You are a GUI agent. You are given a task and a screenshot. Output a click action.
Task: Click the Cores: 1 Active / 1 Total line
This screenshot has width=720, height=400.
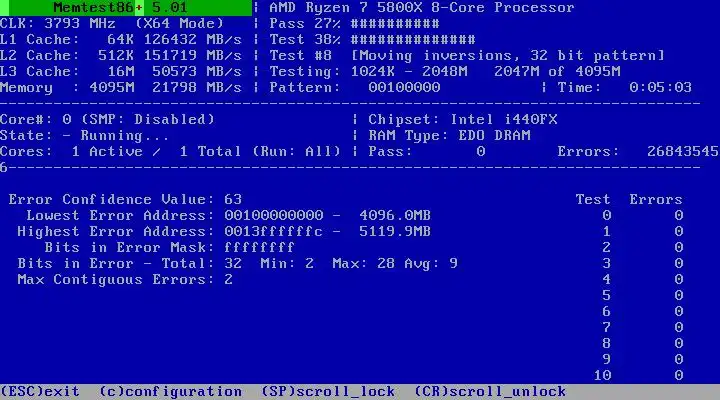[x=170, y=152]
